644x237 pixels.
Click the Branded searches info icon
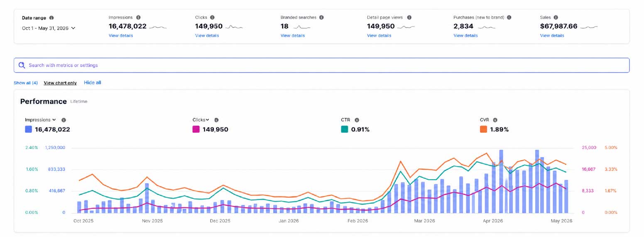pos(321,17)
